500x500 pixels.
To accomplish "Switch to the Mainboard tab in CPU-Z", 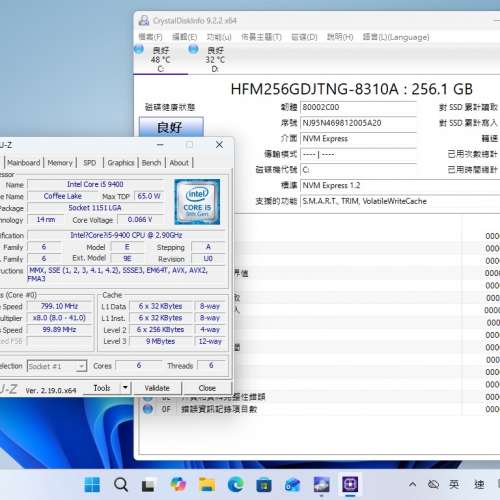I will point(24,163).
